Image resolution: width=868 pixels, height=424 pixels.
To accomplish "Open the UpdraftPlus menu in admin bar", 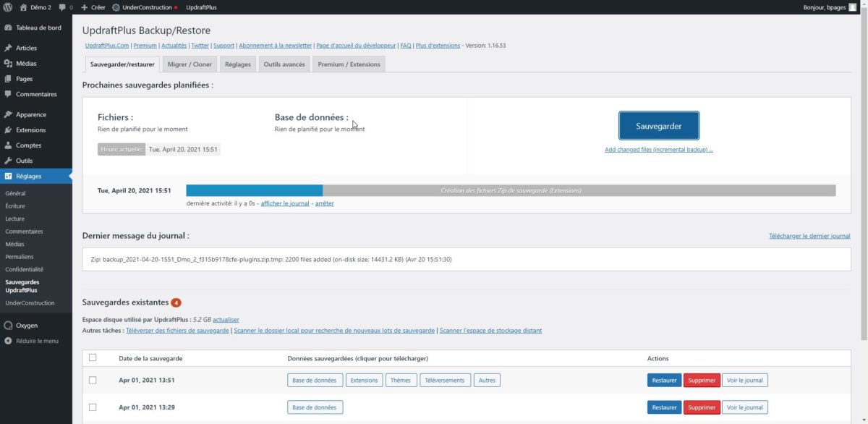I will coord(201,7).
